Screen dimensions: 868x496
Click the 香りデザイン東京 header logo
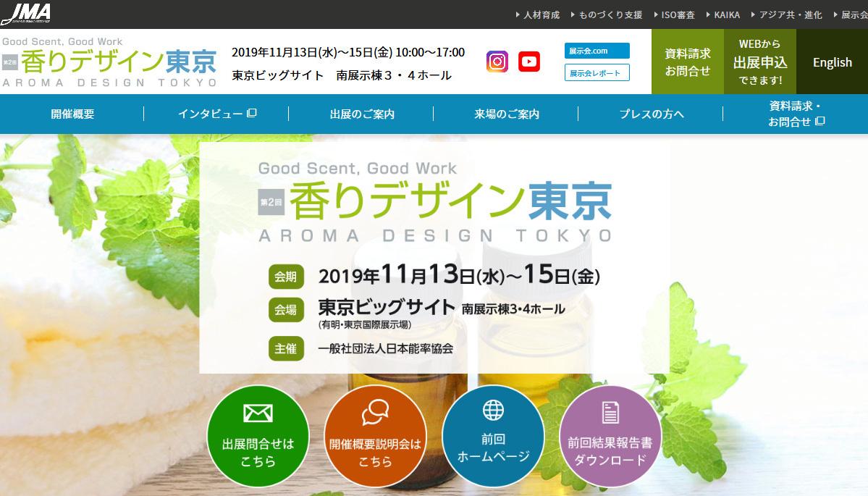coord(109,62)
